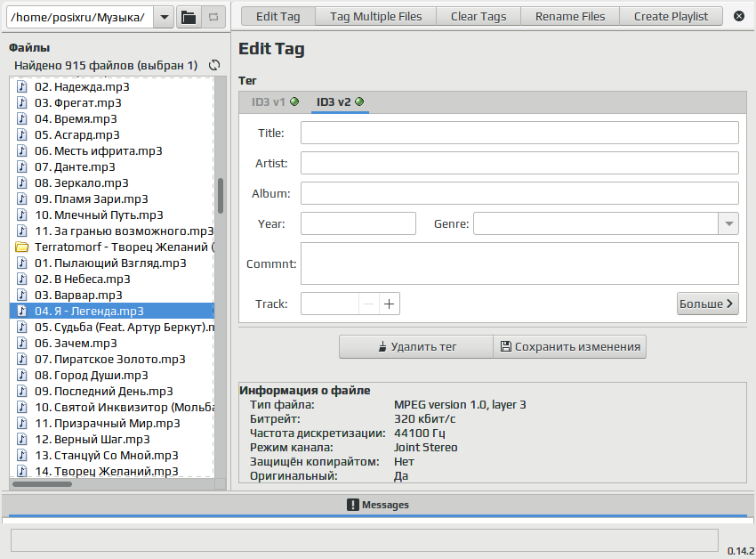Click the file icon for 14. Творец Желаний.mp3
The height and width of the screenshot is (559, 756).
point(21,471)
